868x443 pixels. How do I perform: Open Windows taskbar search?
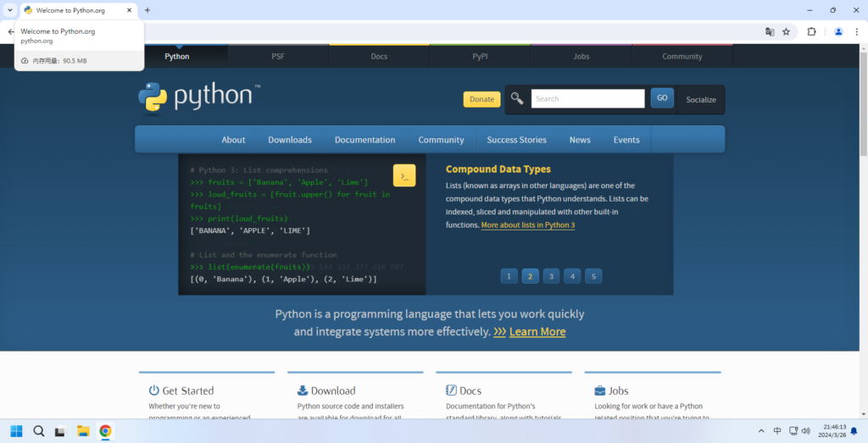tap(39, 431)
